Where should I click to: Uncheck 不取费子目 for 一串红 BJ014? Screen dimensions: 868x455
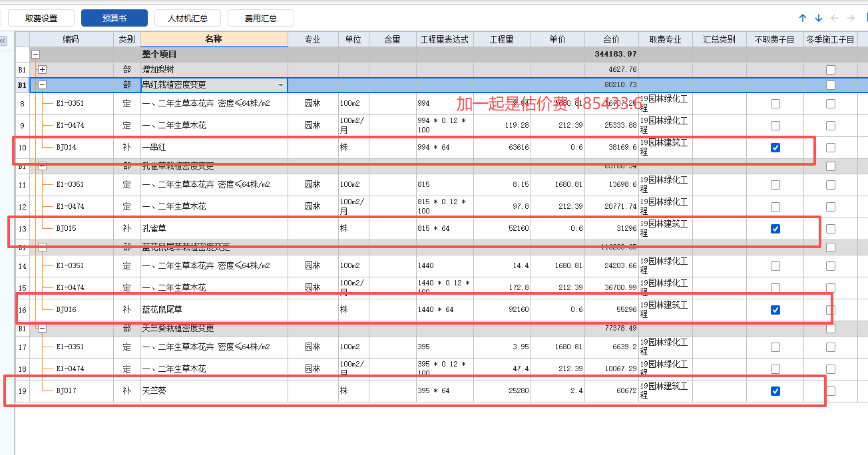coord(775,148)
